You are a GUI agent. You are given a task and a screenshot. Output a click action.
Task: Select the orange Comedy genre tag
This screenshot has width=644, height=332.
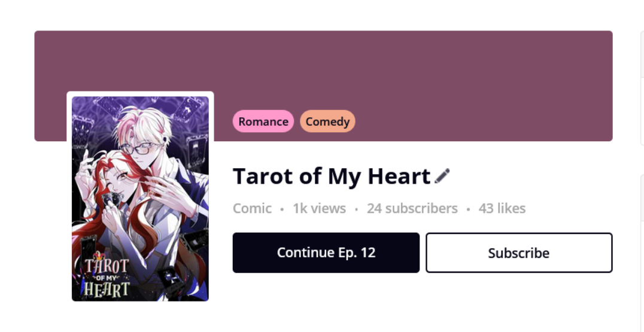click(327, 121)
